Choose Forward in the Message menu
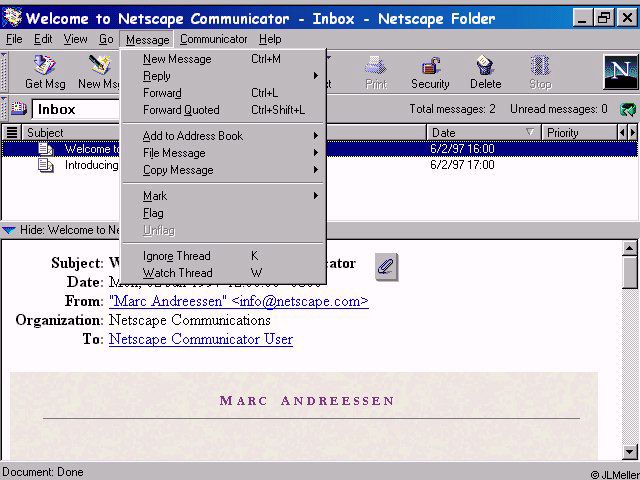640x480 pixels. pos(224,93)
